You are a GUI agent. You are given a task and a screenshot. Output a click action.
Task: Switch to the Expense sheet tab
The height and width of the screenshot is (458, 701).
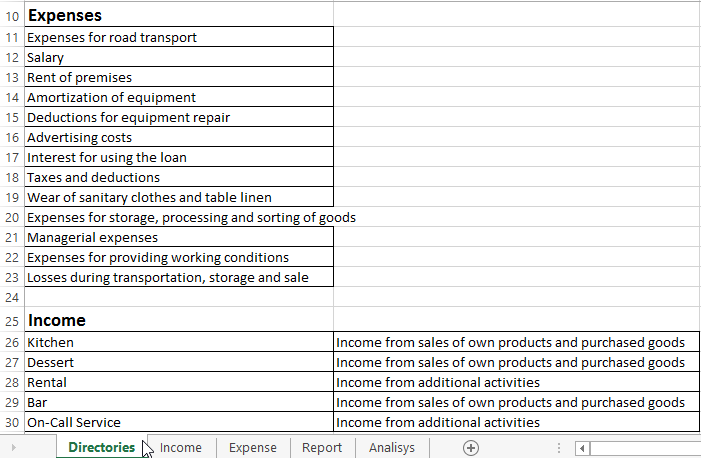tap(253, 448)
